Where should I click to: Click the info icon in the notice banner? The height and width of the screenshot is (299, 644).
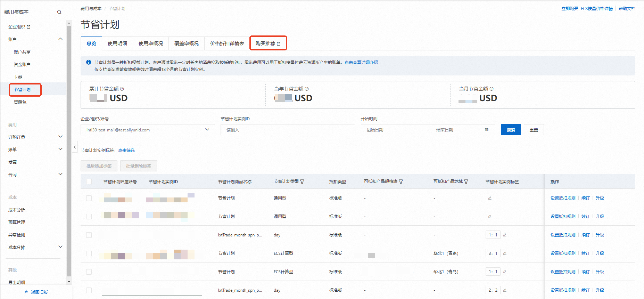pyautogui.click(x=89, y=62)
